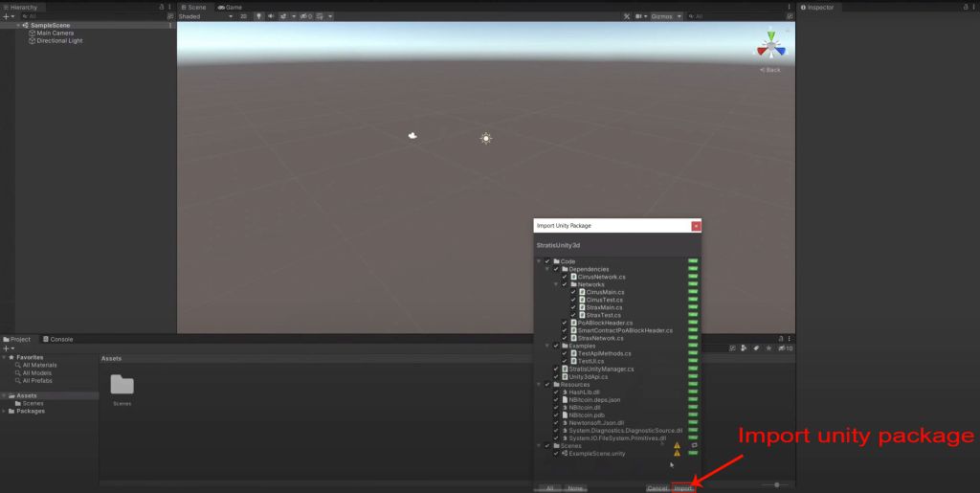Toggle hidden objects visibility icon
Image resolution: width=980 pixels, height=493 pixels.
tap(305, 16)
